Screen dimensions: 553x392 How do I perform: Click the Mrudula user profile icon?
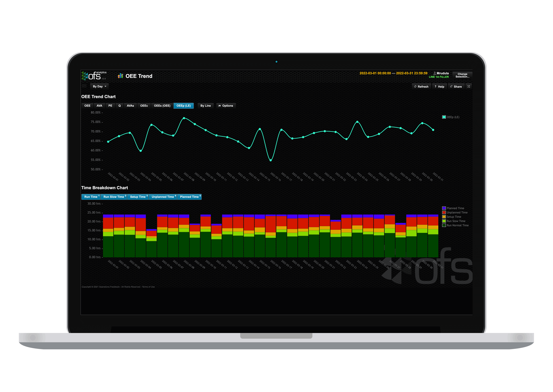coord(435,73)
